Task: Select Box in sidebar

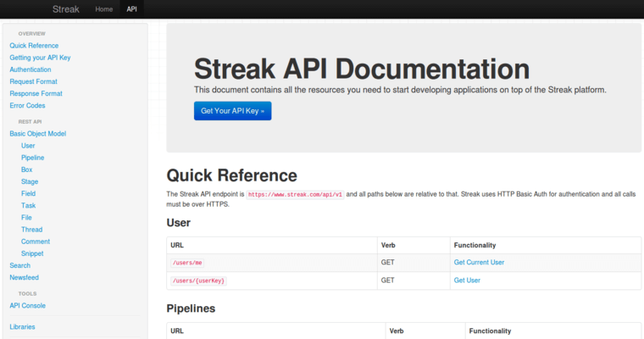Action: (27, 169)
